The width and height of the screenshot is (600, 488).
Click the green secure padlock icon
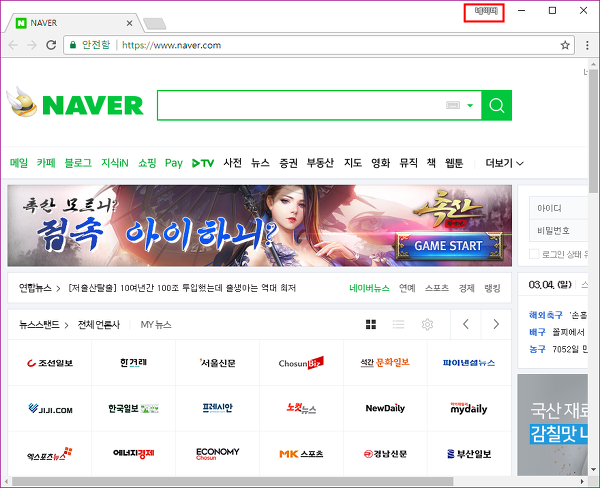tap(73, 45)
